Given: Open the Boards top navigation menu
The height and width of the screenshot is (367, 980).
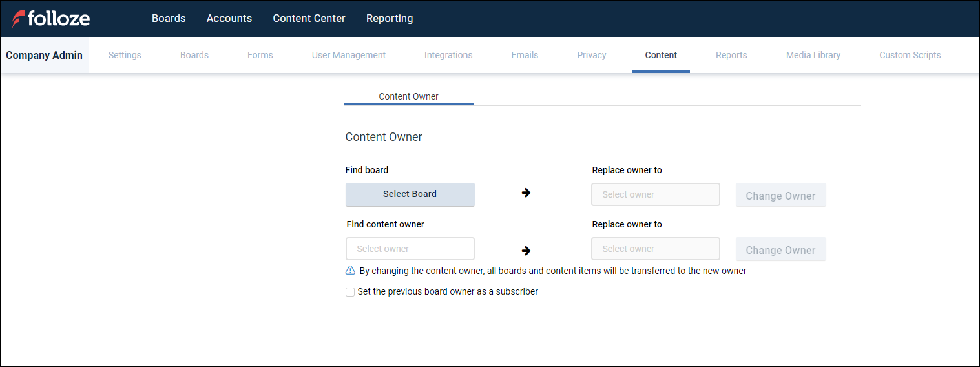Looking at the screenshot, I should (169, 19).
